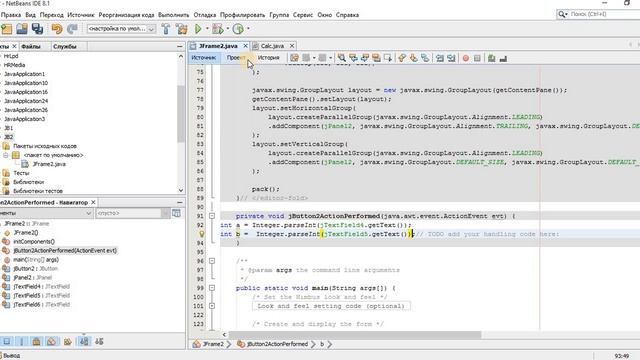Click the light bulb hint on line 93
The image size is (640, 360).
202,234
